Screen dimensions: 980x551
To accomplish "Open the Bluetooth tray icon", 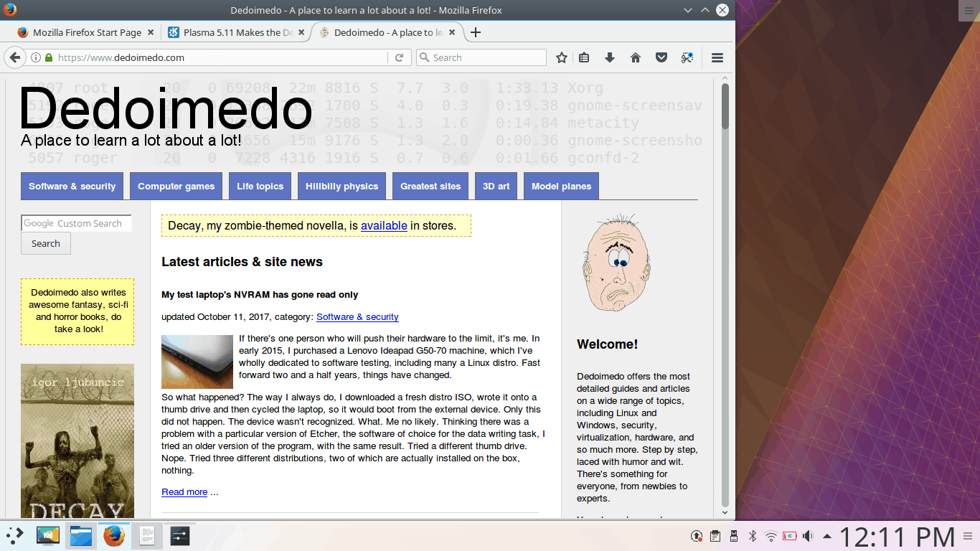I will 753,536.
